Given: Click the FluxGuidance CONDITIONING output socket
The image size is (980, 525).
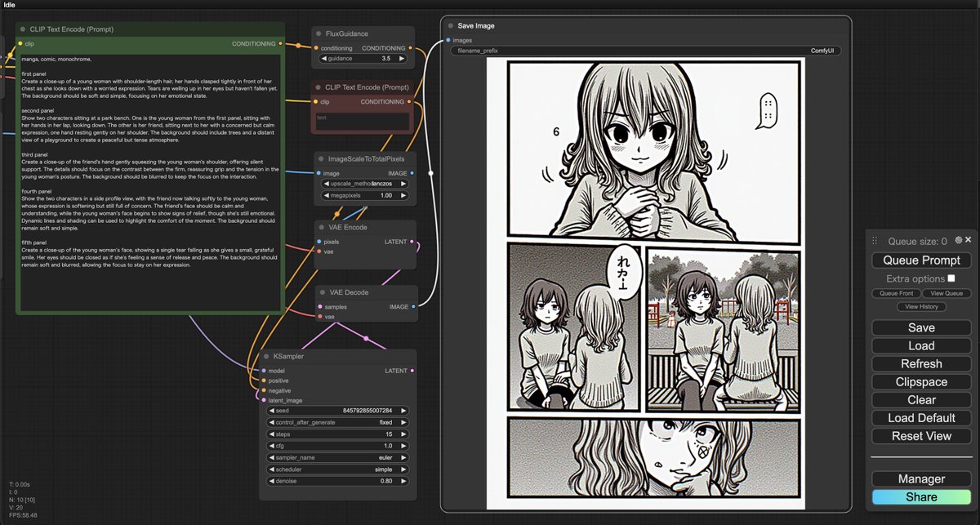Looking at the screenshot, I should click(x=410, y=48).
